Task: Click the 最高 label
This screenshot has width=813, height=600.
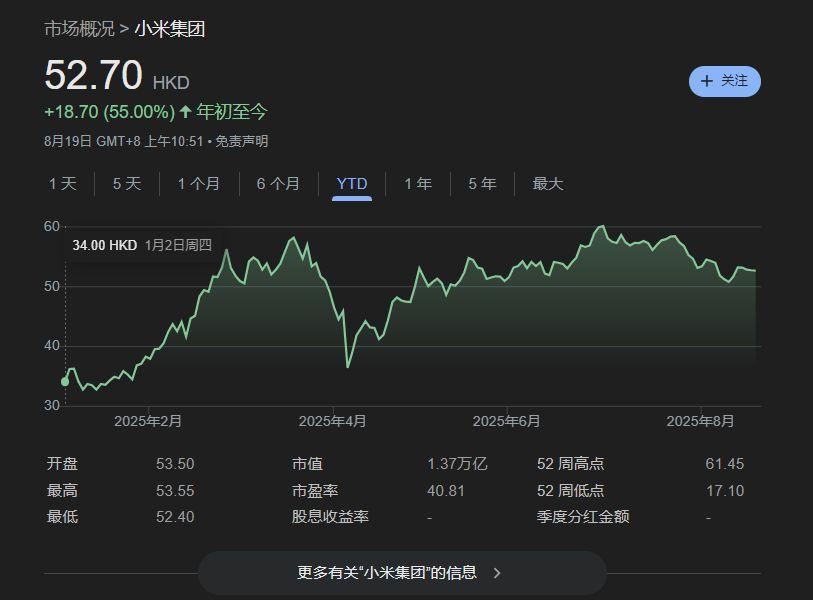Action: pos(62,491)
